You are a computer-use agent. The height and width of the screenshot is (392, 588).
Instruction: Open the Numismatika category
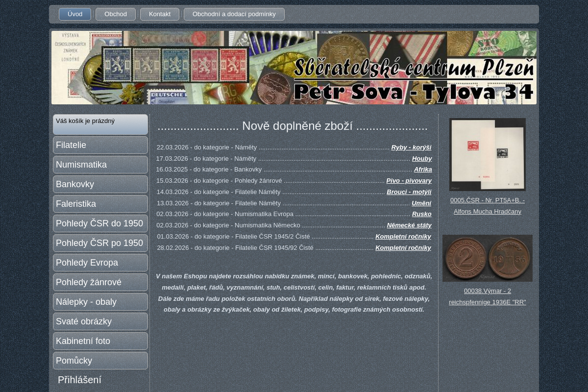(x=100, y=165)
